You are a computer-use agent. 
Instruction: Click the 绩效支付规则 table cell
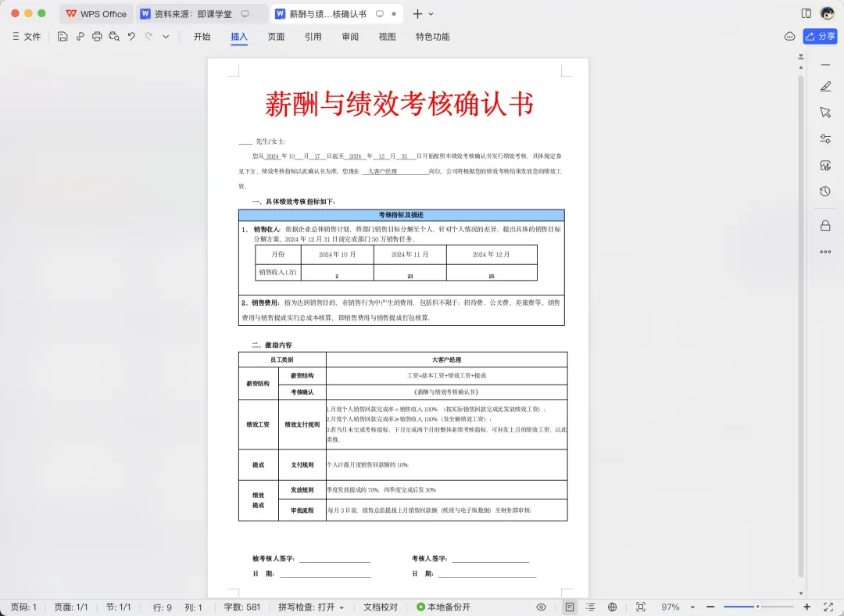302,424
